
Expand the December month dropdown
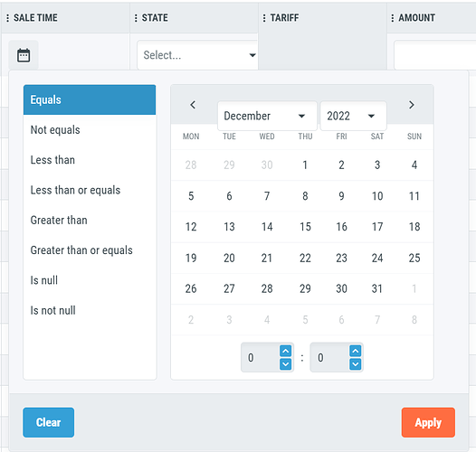pos(267,116)
